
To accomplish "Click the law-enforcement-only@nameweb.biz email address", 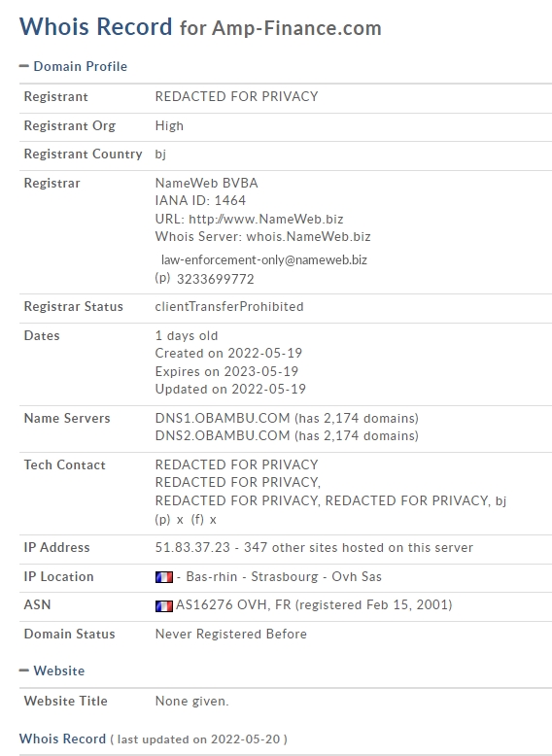I will click(264, 259).
